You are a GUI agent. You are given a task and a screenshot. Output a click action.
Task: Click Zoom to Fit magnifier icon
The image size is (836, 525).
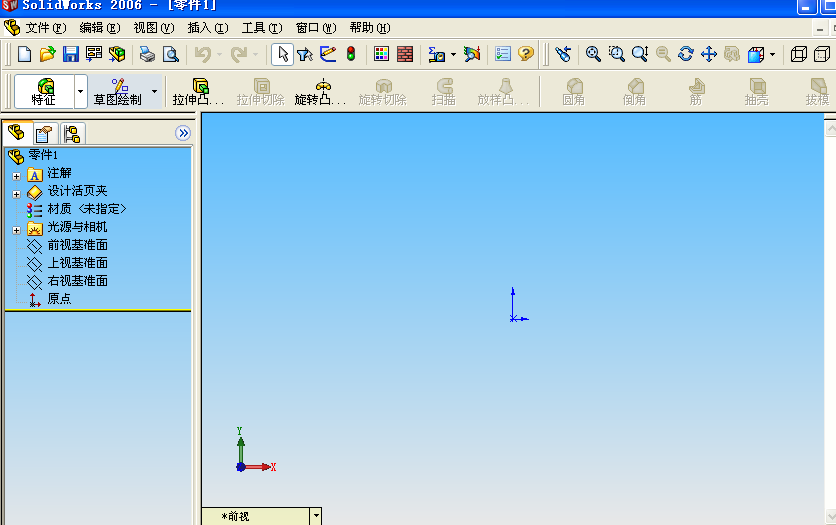pos(593,54)
